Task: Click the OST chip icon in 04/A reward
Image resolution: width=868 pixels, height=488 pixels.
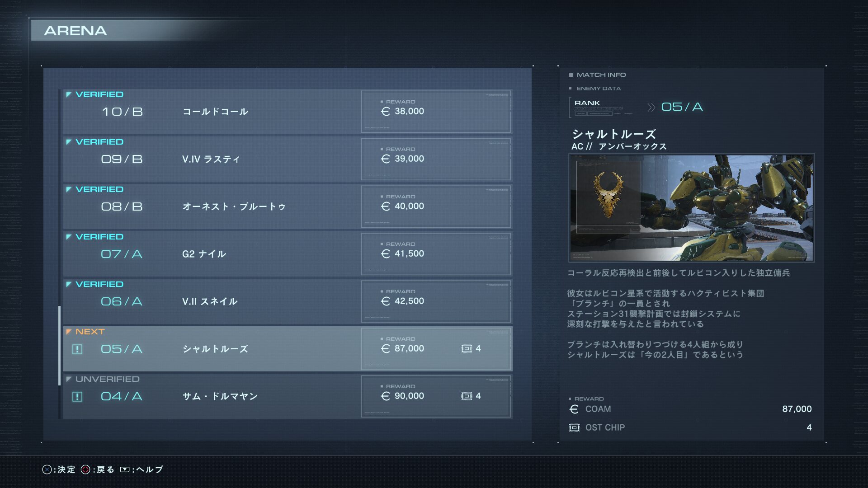Action: click(467, 396)
